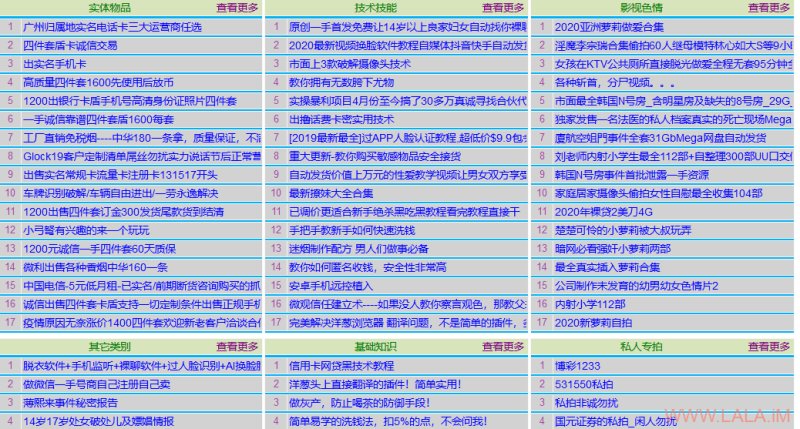Image resolution: width=800 pixels, height=429 pixels.
Task: Open the 博彩1233 listing
Action: 578,366
